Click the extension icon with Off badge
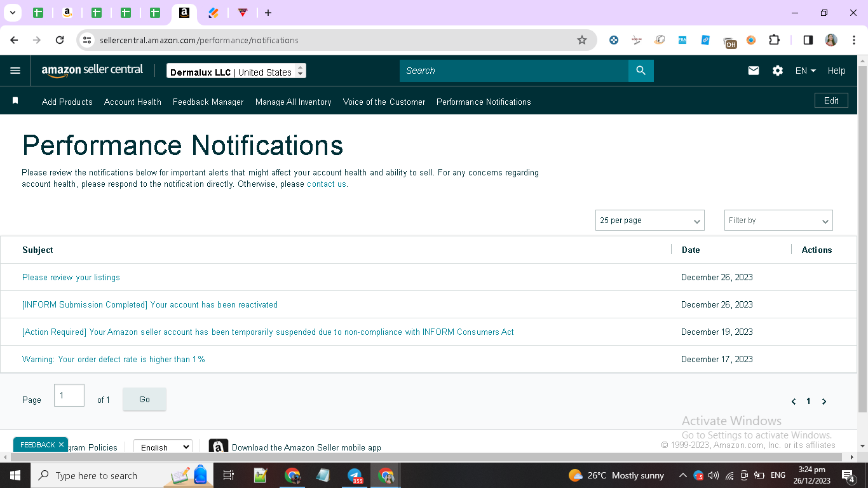 point(730,41)
